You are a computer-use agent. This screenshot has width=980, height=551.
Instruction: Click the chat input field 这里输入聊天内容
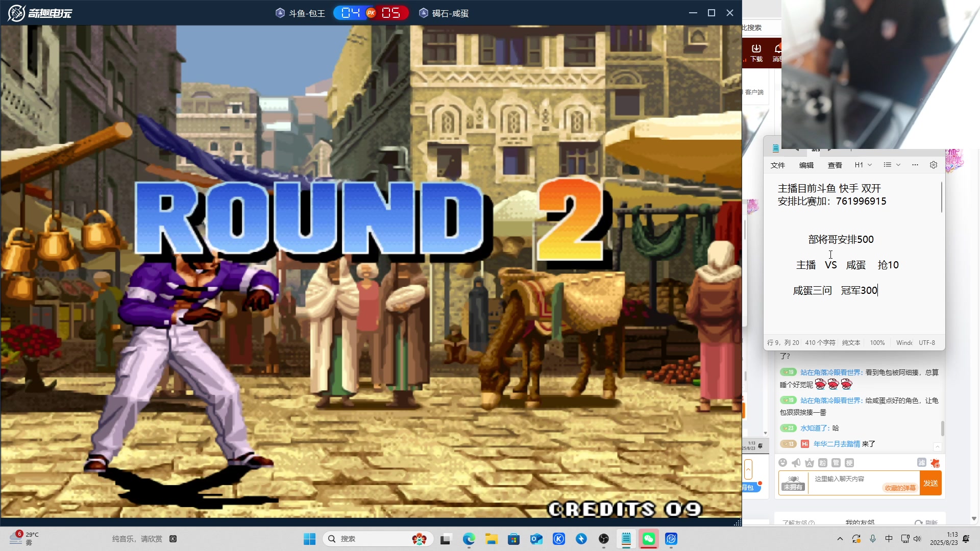(864, 483)
